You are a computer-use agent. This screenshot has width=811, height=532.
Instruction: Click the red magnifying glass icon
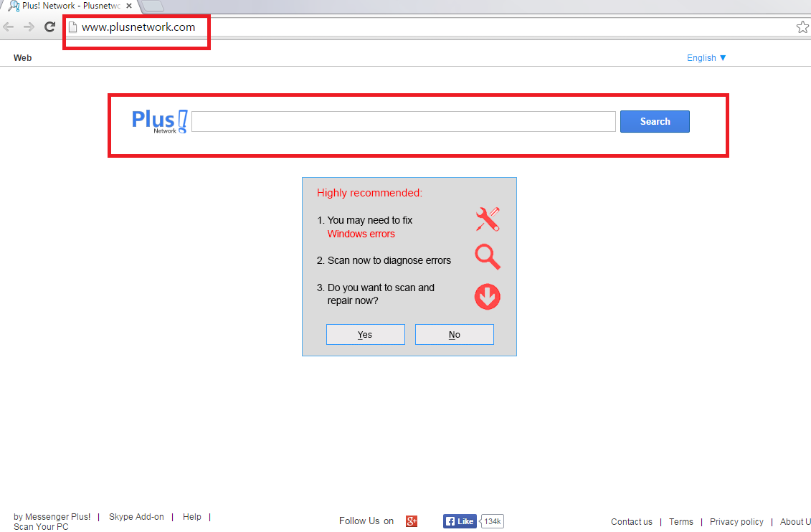[487, 257]
